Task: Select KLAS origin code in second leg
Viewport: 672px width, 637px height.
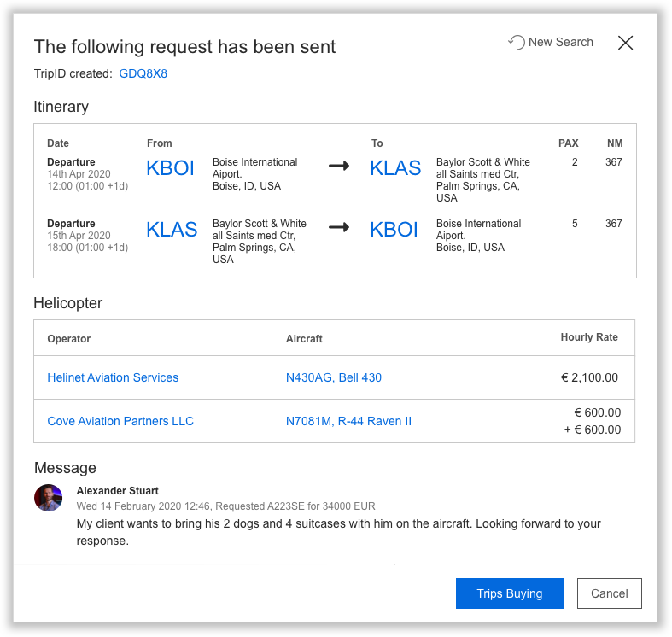Action: (x=172, y=230)
